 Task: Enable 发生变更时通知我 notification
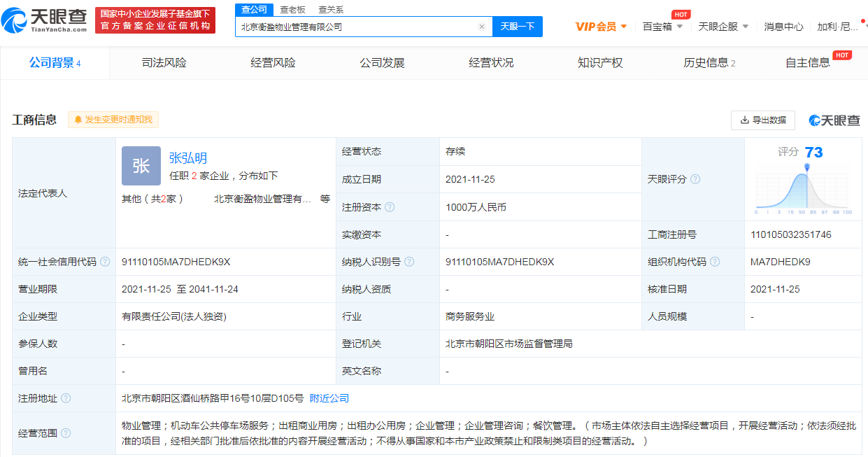click(113, 120)
